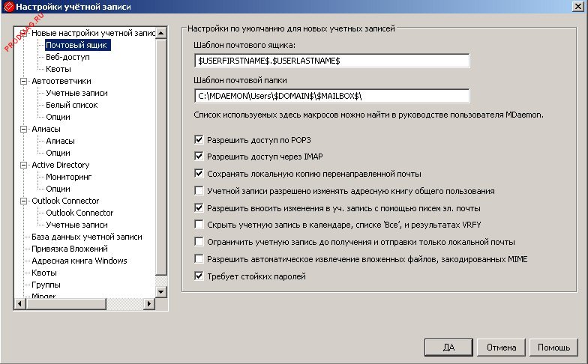Screen dimensions: 588x364
Task: Enable hiding account from calendar and VRFY
Action: 199,225
